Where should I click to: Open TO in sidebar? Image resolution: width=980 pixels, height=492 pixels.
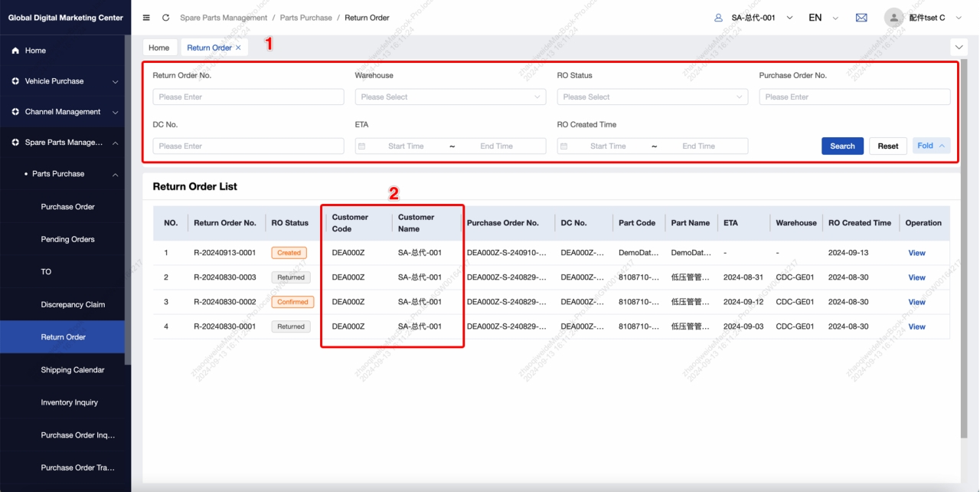pos(46,272)
